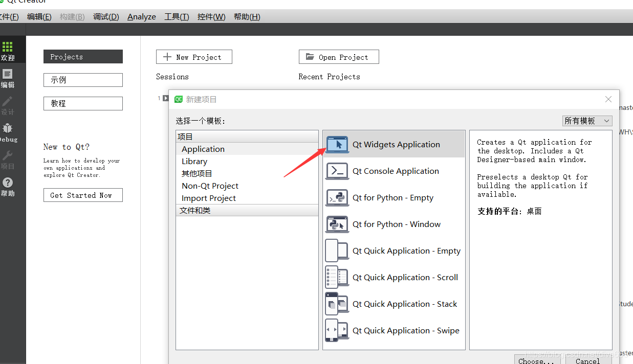633x364 pixels.
Task: Click the Sessions heading
Action: click(172, 77)
